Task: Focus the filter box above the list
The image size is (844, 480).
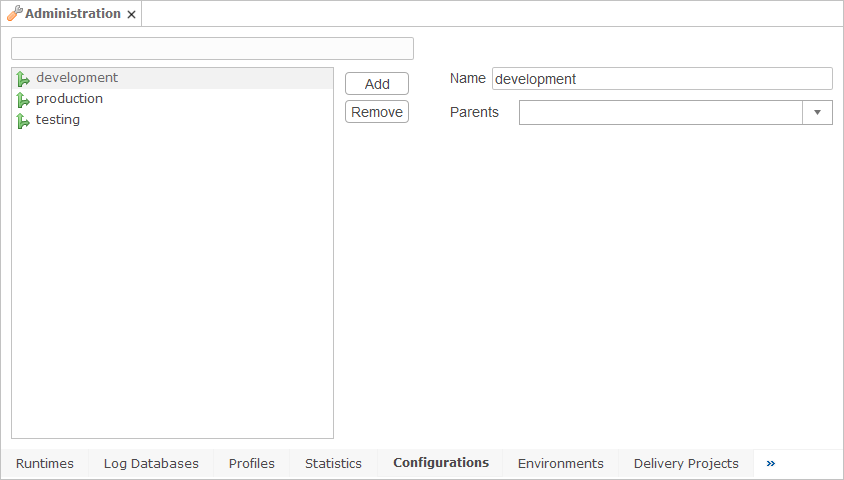Action: coord(213,48)
